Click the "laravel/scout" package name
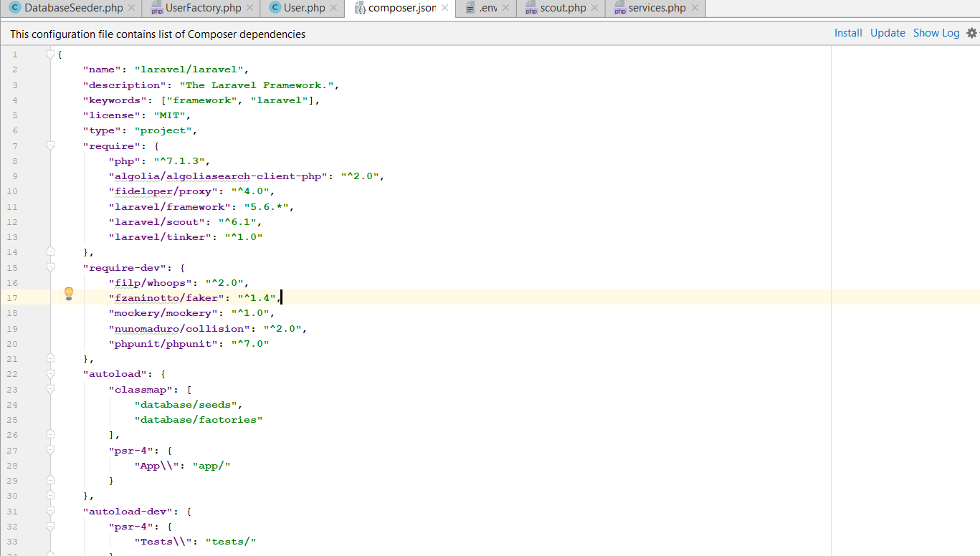Image resolution: width=980 pixels, height=556 pixels. 157,222
